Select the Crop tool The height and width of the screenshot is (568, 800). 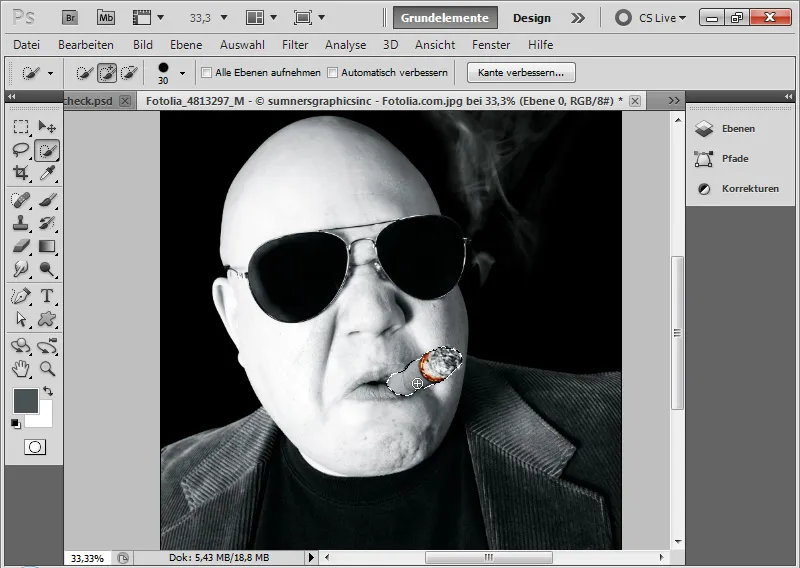pyautogui.click(x=21, y=173)
